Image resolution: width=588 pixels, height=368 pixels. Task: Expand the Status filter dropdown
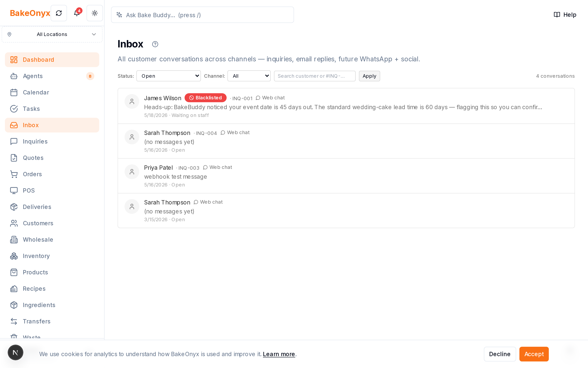point(169,76)
